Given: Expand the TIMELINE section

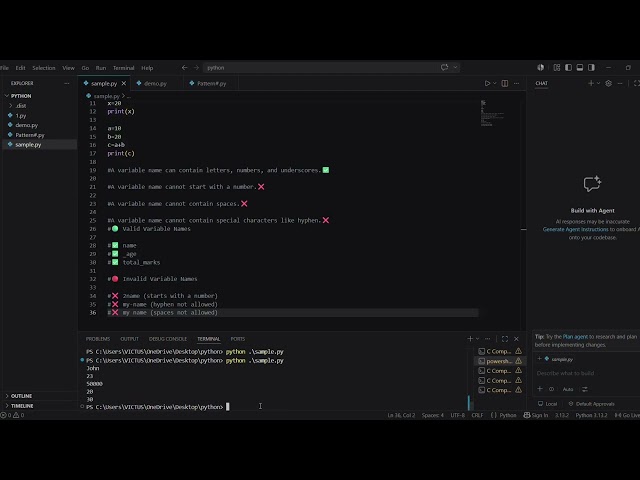Looking at the screenshot, I should click(22, 406).
